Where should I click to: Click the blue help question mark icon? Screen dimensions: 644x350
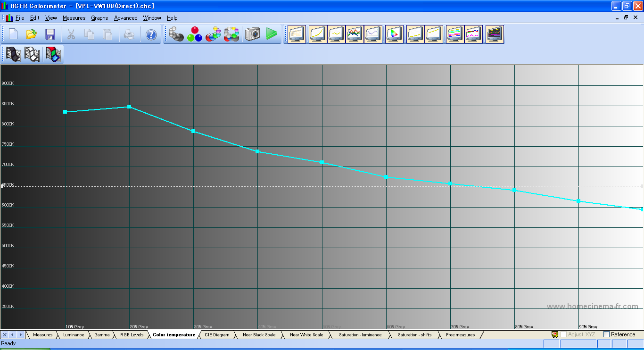tap(151, 34)
